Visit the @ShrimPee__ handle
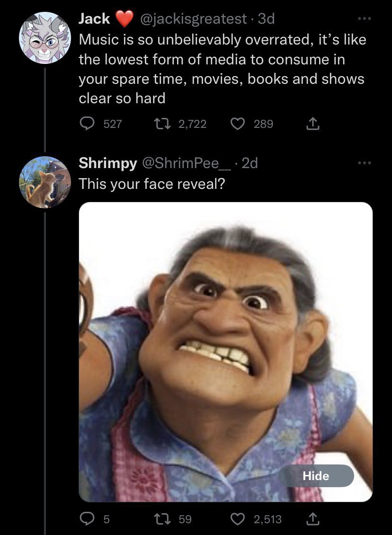392x535 pixels. pos(185,163)
